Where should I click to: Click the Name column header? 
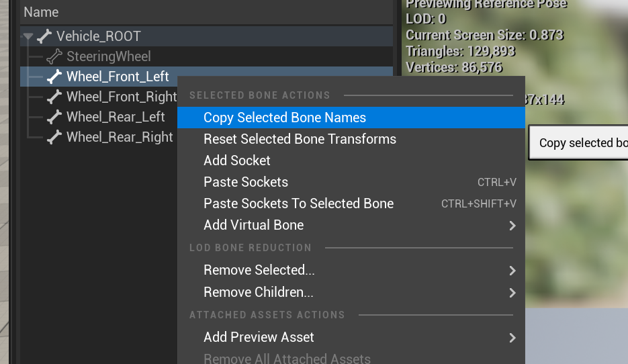coord(41,12)
